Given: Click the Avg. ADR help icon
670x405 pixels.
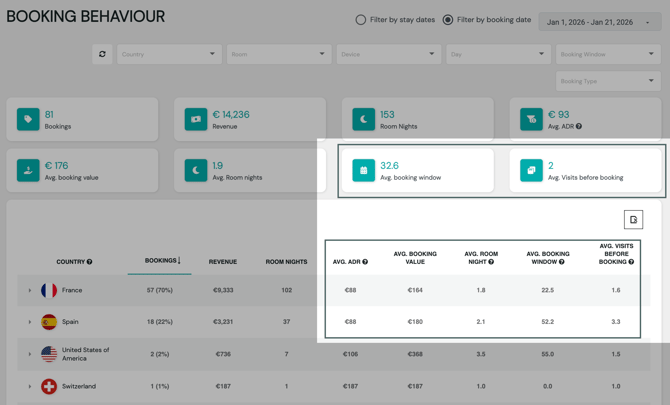Looking at the screenshot, I should tap(579, 127).
